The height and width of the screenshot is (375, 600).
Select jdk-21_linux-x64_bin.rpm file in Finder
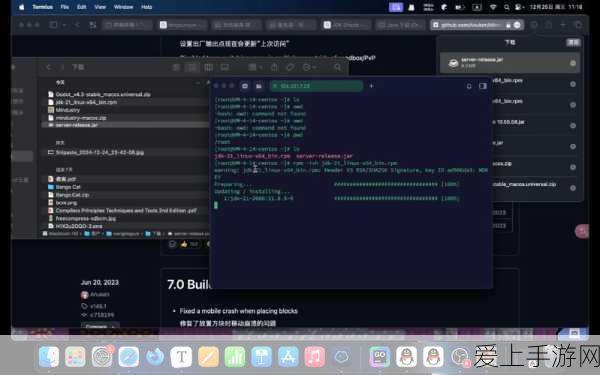point(86,102)
